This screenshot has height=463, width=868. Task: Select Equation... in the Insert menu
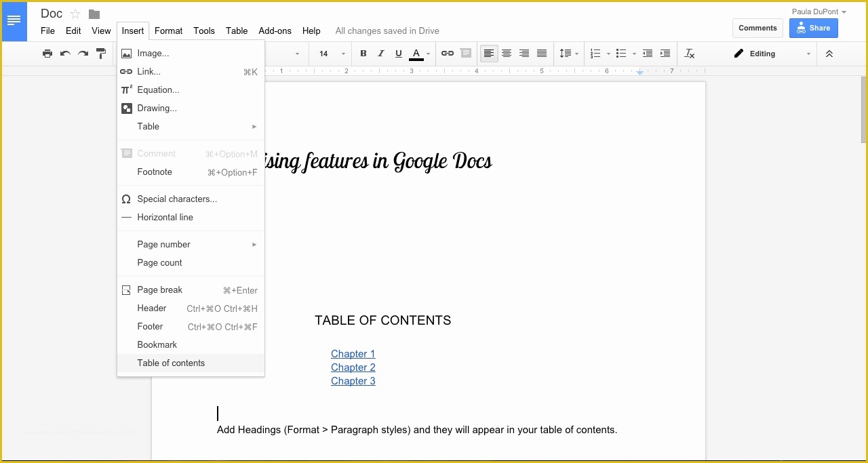[191, 89]
